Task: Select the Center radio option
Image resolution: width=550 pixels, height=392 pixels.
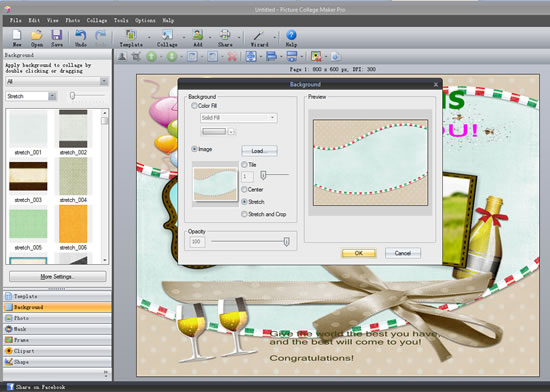Action: pyautogui.click(x=244, y=189)
